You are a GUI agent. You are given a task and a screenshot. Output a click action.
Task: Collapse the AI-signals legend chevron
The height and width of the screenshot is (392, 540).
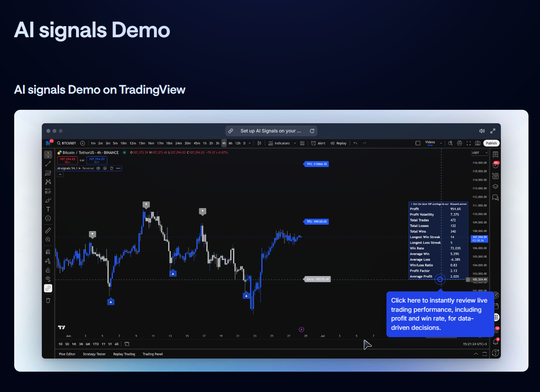pyautogui.click(x=60, y=174)
